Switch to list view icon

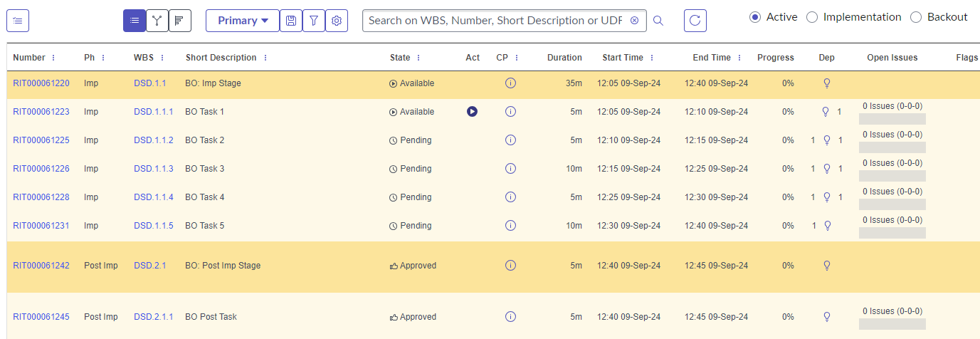click(135, 21)
